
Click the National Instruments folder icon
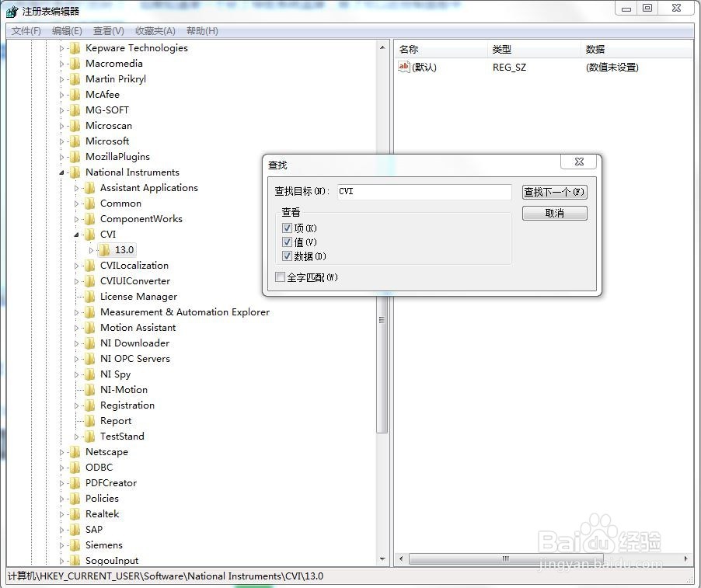click(75, 172)
